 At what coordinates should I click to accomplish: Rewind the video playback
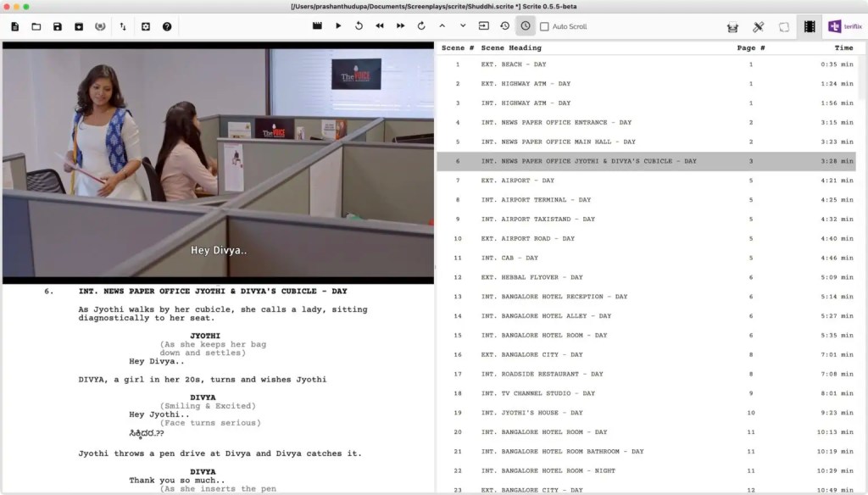coord(380,26)
